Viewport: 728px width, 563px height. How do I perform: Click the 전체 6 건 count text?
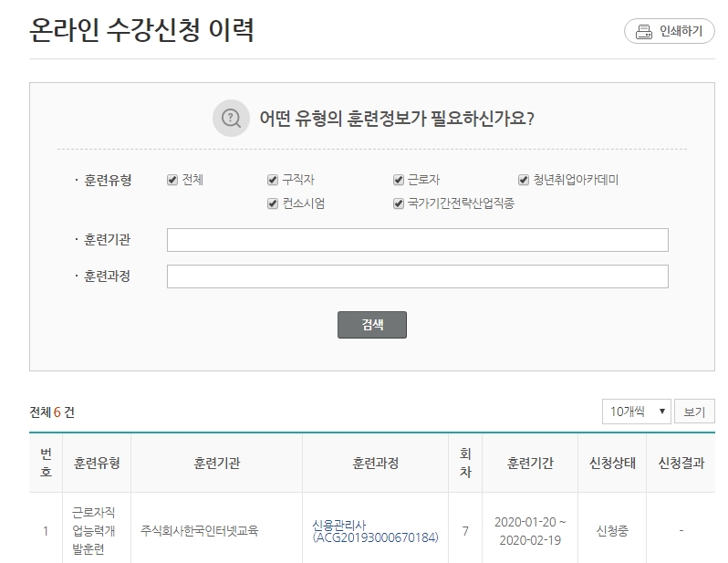click(x=52, y=412)
